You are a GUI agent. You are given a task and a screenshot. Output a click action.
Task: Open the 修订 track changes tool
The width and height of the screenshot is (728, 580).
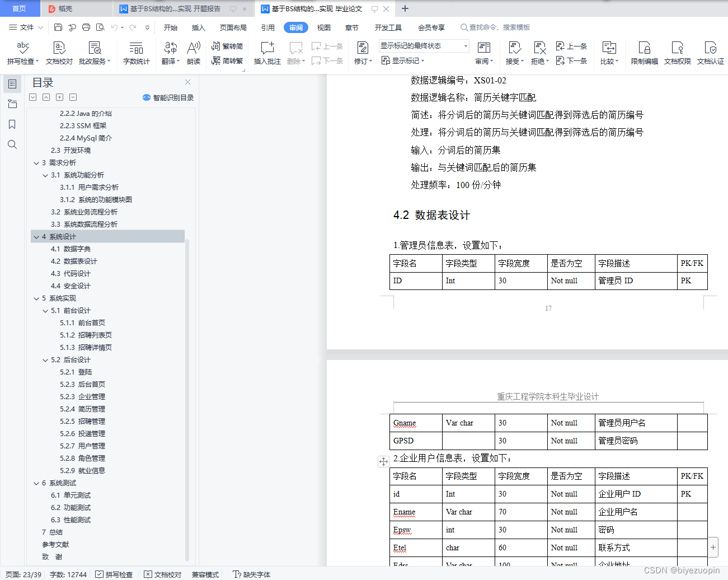tap(363, 53)
